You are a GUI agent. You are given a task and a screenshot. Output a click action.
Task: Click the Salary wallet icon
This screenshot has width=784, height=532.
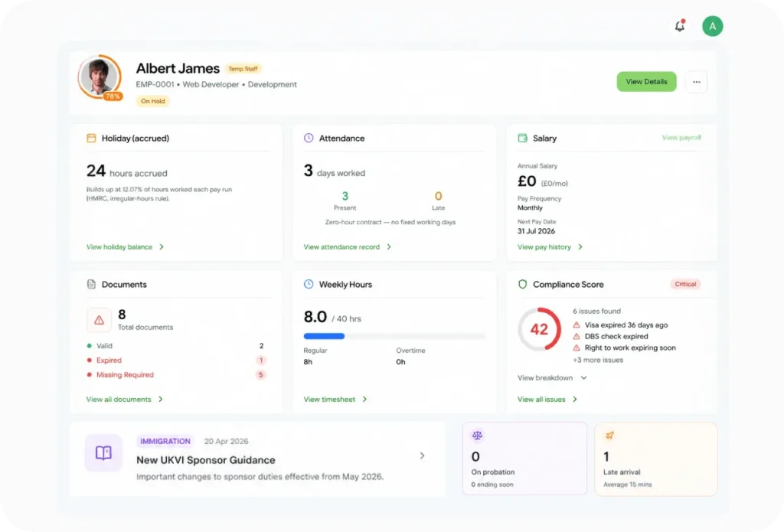click(522, 138)
